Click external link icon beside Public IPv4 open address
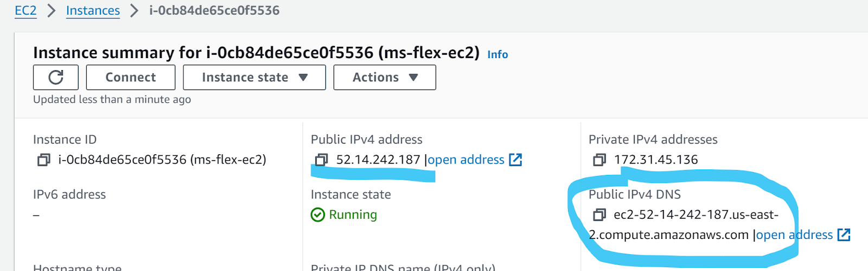 point(515,160)
